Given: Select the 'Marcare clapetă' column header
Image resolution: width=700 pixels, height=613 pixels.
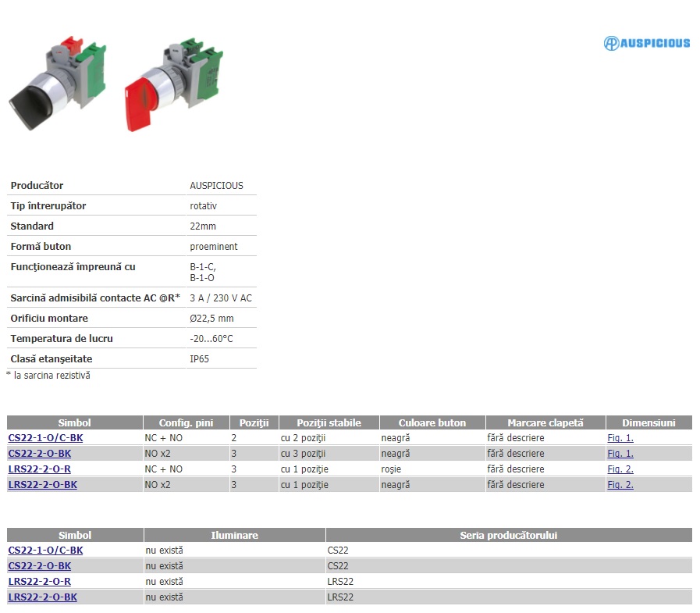Looking at the screenshot, I should click(545, 422).
